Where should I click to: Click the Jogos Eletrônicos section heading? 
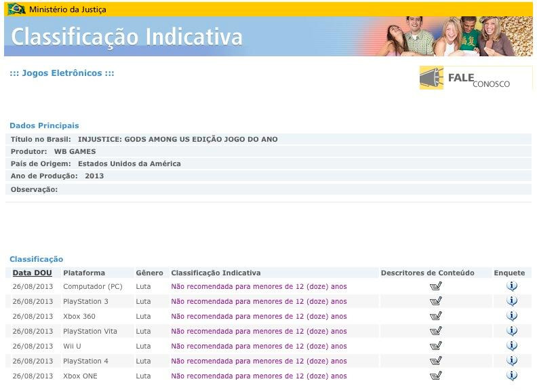[x=62, y=73]
